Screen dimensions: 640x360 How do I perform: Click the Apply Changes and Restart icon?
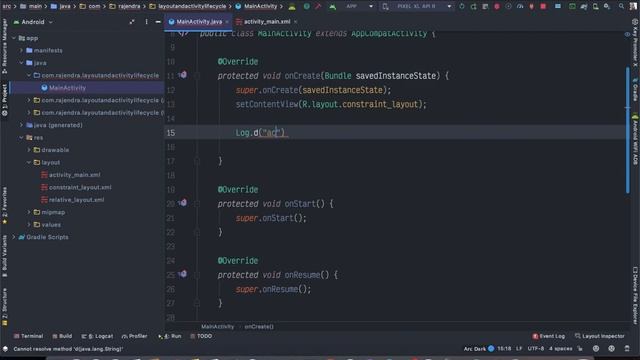click(x=473, y=6)
